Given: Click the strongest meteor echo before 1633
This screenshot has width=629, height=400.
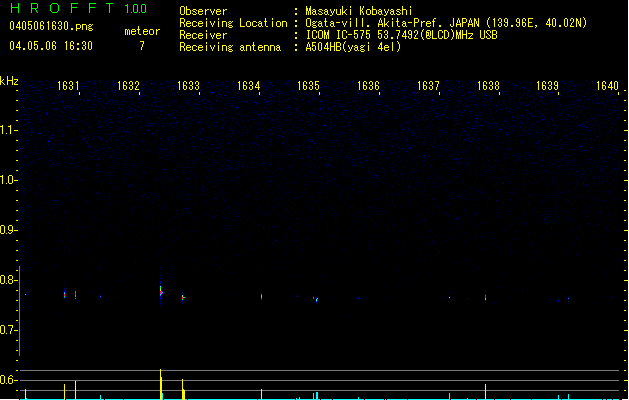Looking at the screenshot, I should coord(161,292).
